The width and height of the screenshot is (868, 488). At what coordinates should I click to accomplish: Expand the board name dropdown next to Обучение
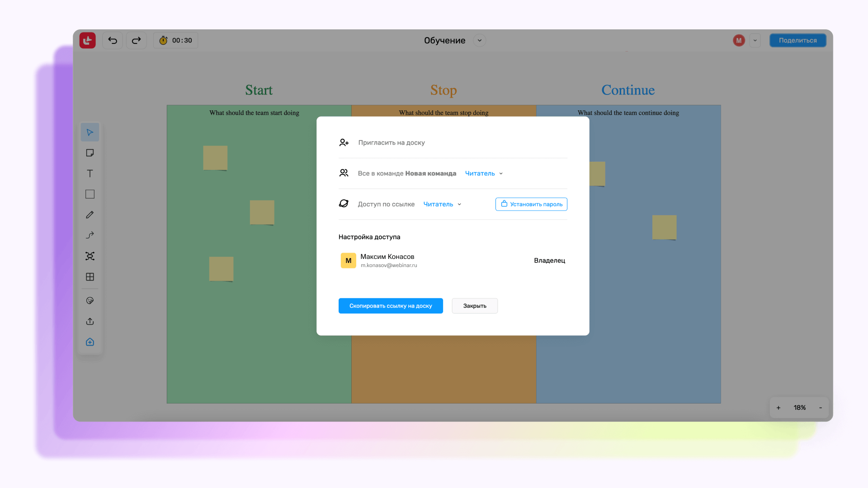tap(480, 41)
